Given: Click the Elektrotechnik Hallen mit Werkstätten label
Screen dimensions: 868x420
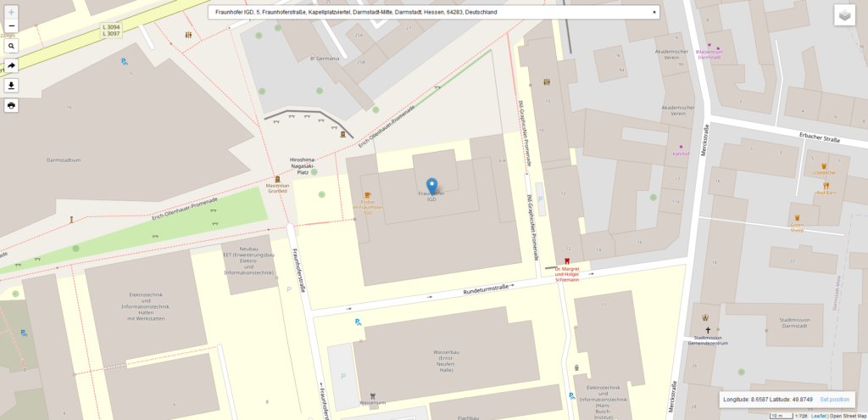Looking at the screenshot, I should pyautogui.click(x=146, y=306).
